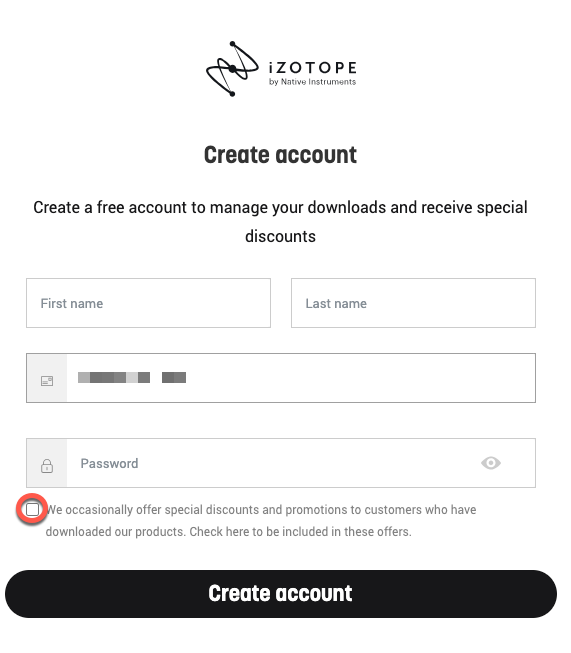Click the 'We occasionally offer special discounts' label
571x653 pixels.
[261, 509]
